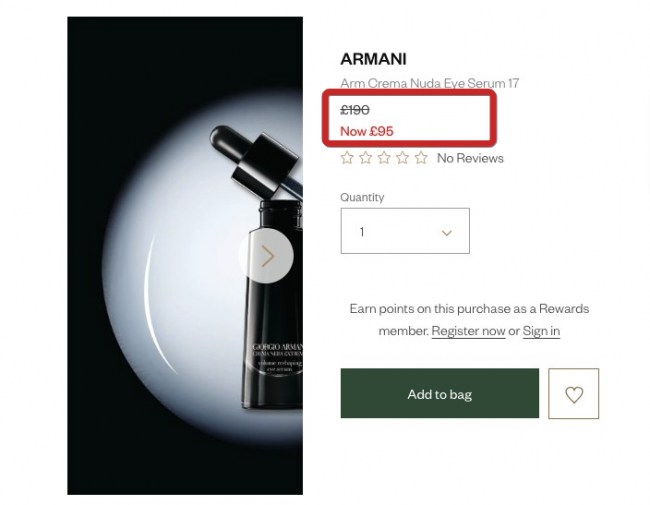
Task: Click the fifth rating star
Action: [421, 158]
